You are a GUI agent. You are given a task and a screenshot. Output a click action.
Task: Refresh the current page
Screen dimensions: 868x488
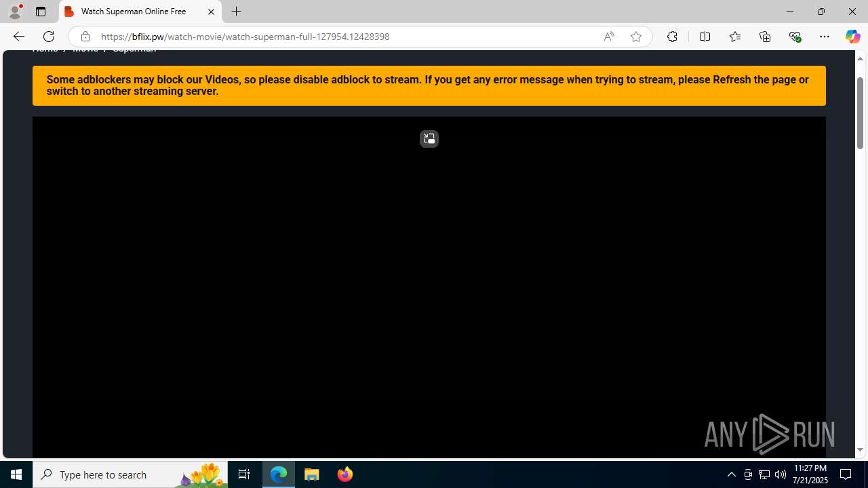(49, 37)
